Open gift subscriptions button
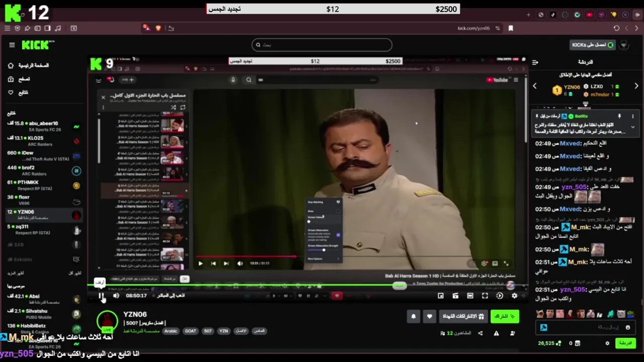644x362 pixels. click(x=463, y=316)
